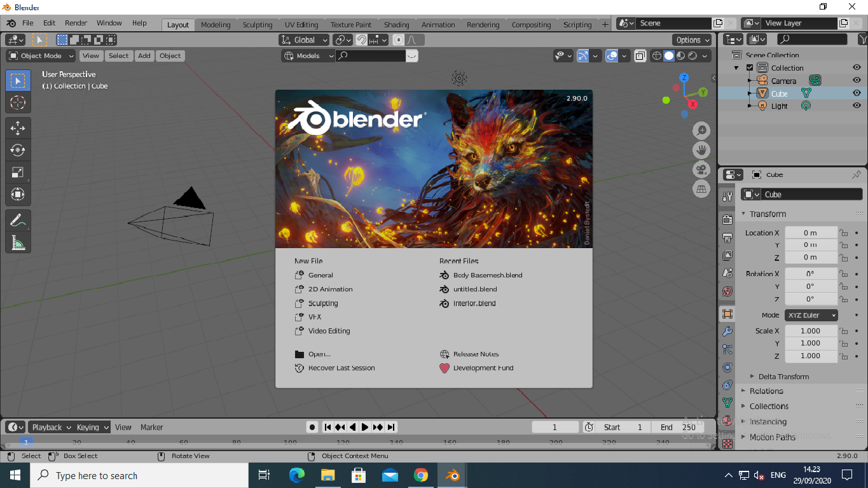Image resolution: width=868 pixels, height=488 pixels.
Task: Click the viewport camera view icon
Action: pyautogui.click(x=701, y=169)
